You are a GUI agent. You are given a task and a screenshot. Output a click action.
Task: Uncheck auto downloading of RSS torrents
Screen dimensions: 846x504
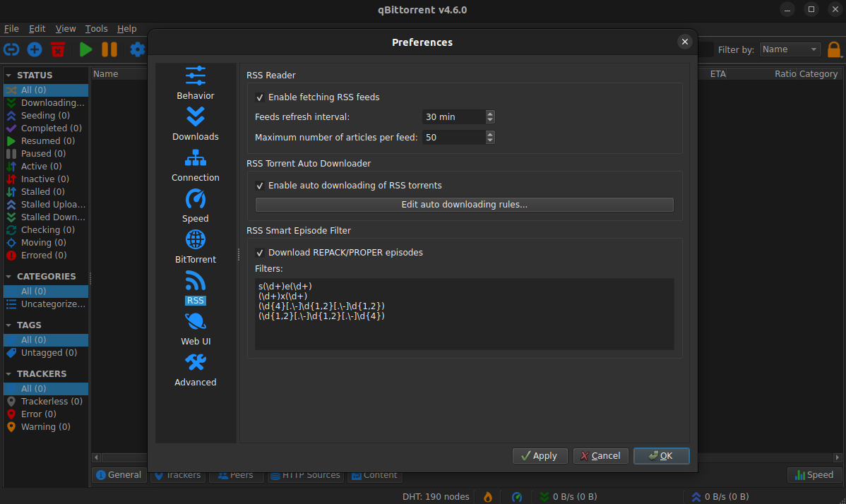point(260,185)
